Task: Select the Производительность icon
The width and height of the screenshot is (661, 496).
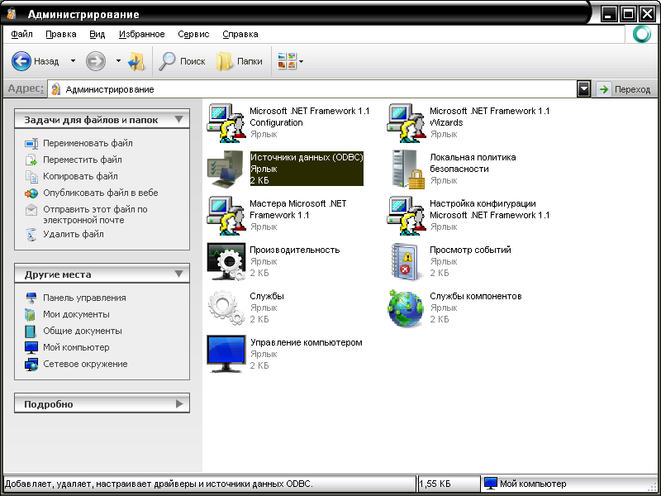Action: [224, 261]
